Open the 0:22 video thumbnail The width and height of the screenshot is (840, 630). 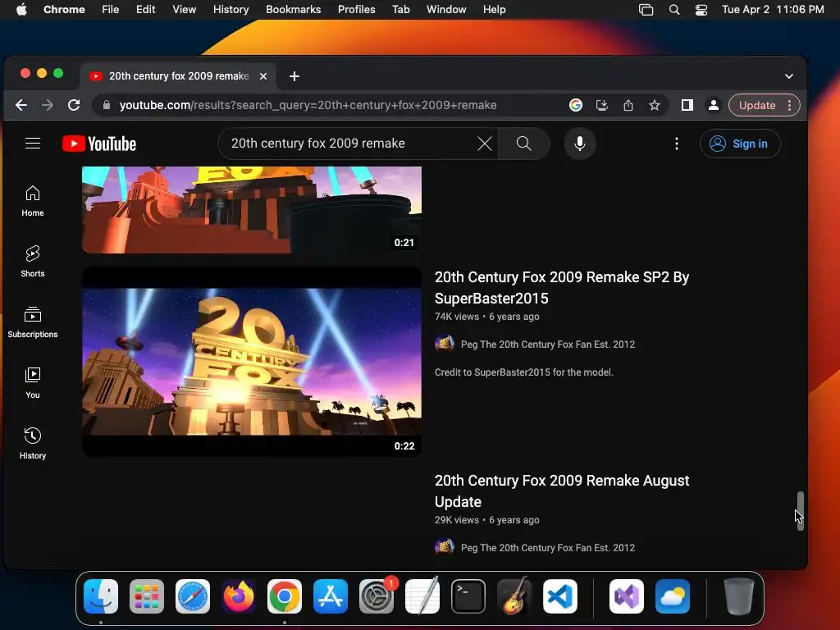(252, 362)
